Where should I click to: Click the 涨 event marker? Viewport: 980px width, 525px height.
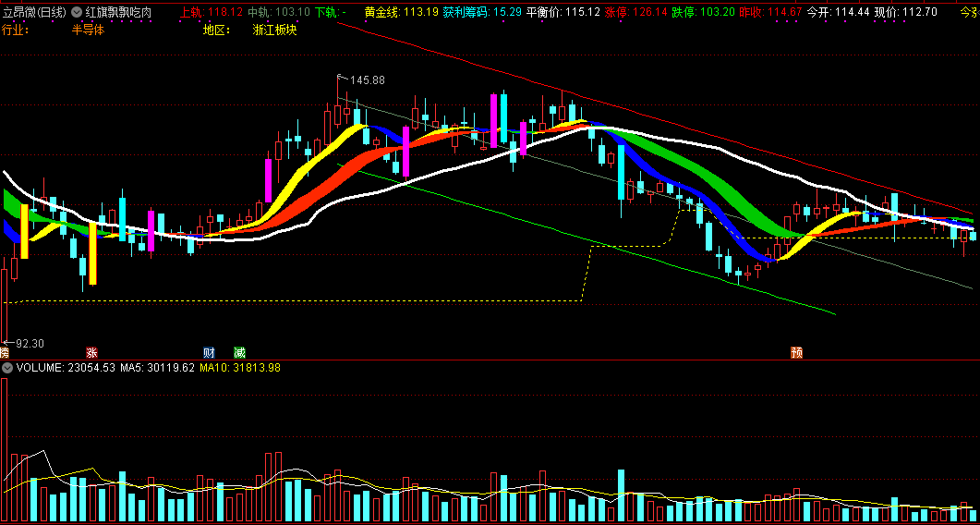pyautogui.click(x=91, y=352)
